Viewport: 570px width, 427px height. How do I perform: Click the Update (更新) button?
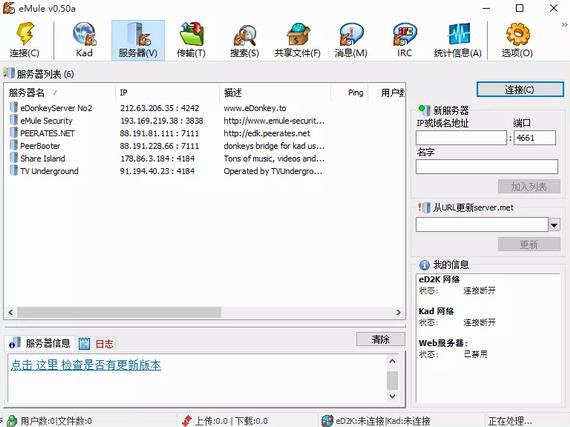click(529, 244)
